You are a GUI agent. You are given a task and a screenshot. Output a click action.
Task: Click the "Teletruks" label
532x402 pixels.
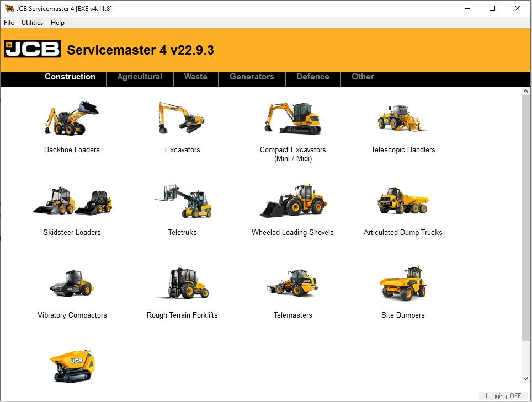pyautogui.click(x=183, y=232)
